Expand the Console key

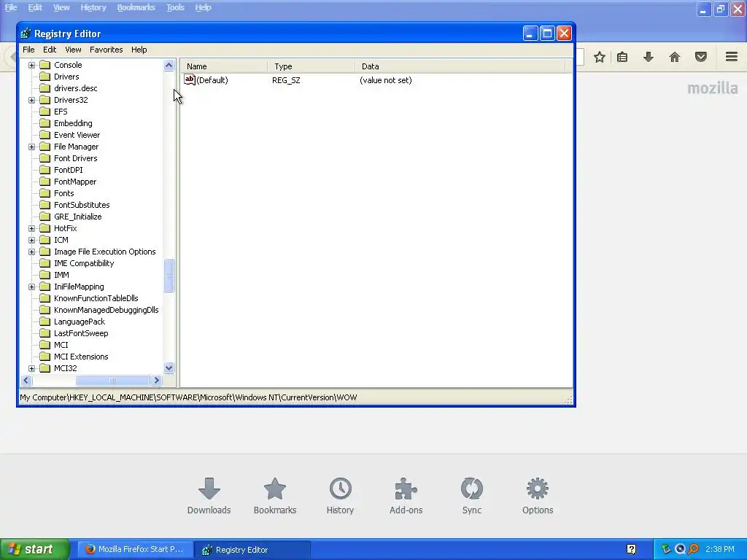(31, 65)
